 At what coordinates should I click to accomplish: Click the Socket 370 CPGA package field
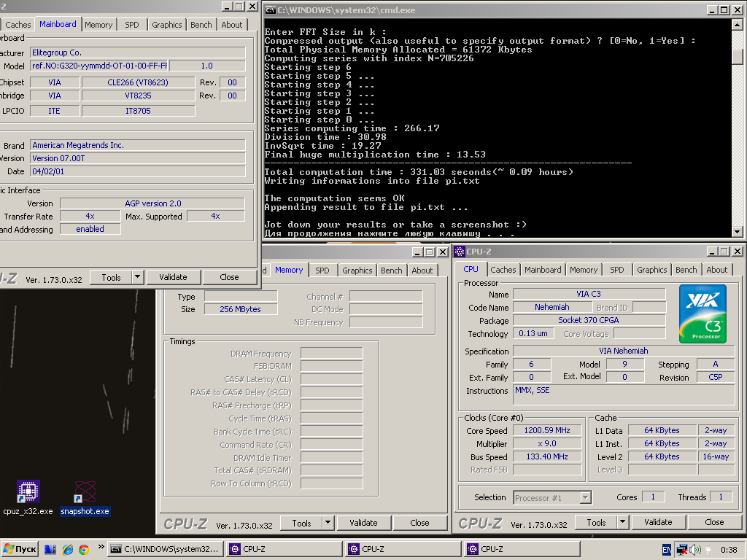pos(589,321)
